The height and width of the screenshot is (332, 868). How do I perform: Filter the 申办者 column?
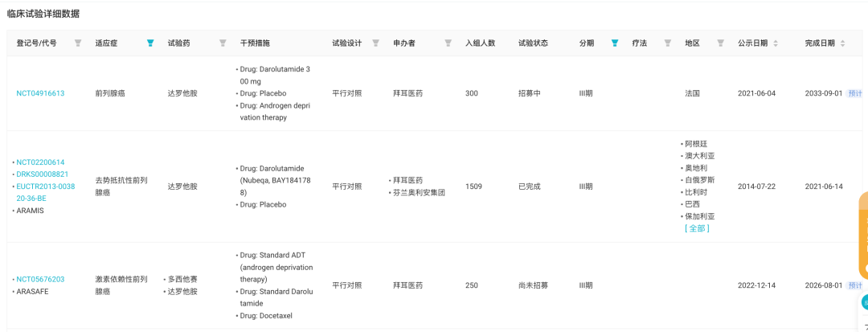(x=448, y=43)
